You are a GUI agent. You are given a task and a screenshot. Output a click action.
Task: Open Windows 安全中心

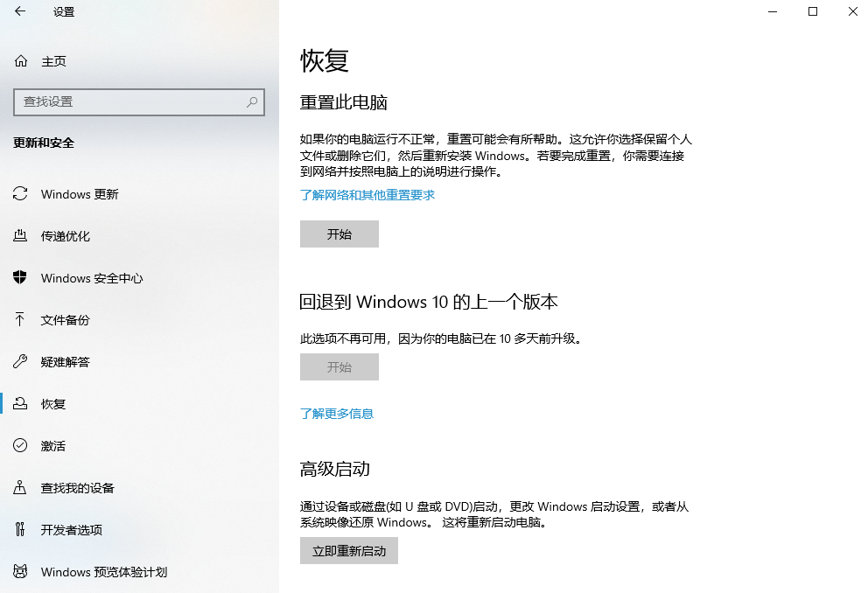point(91,278)
